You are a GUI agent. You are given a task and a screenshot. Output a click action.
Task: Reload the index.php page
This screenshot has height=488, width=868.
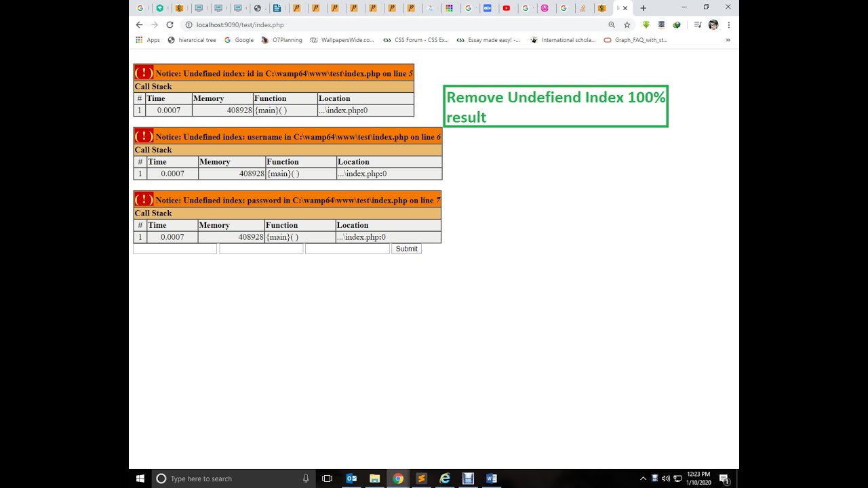coord(170,24)
